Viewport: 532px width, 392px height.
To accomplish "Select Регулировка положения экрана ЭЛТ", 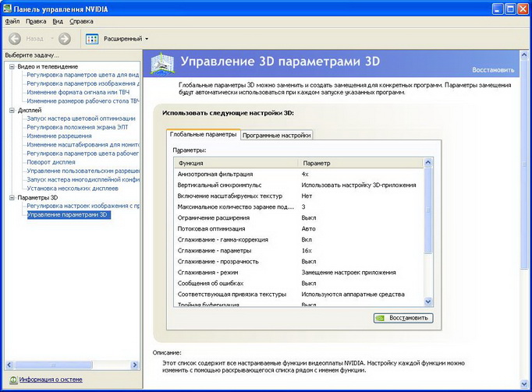I will (x=77, y=127).
